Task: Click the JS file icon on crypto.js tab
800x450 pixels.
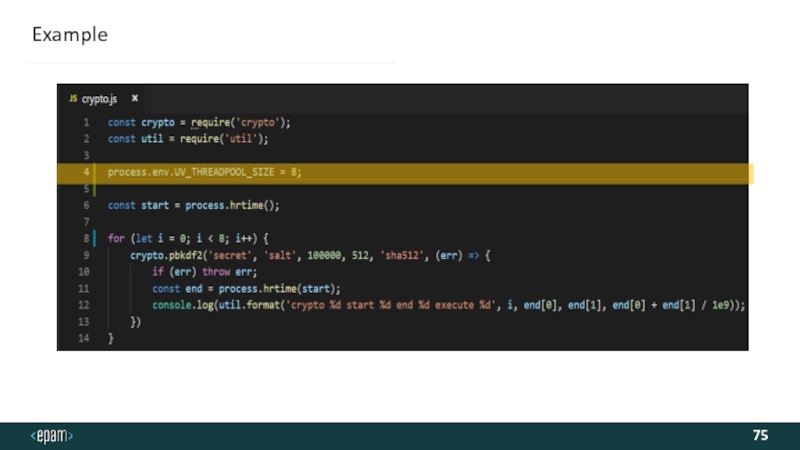Action: [x=72, y=99]
